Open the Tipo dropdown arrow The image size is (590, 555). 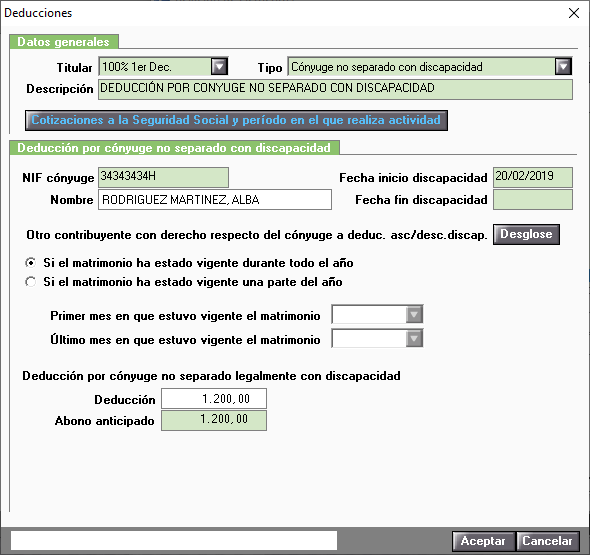[563, 67]
